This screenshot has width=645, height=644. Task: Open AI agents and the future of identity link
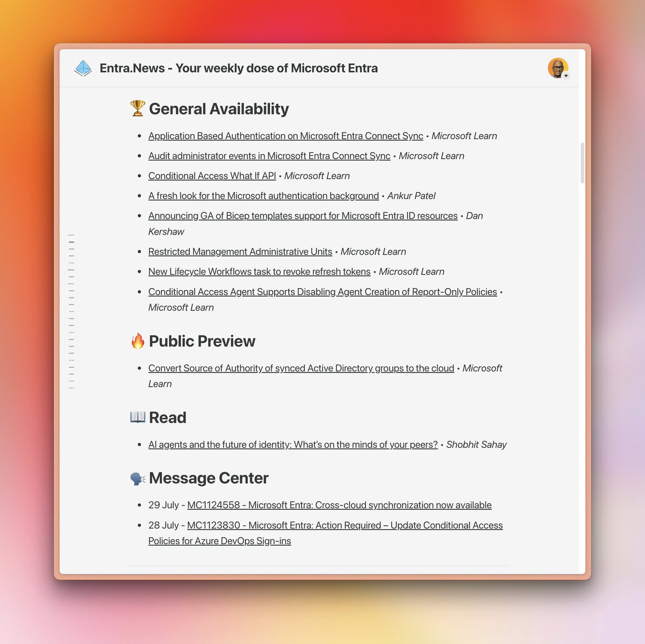[x=293, y=444]
